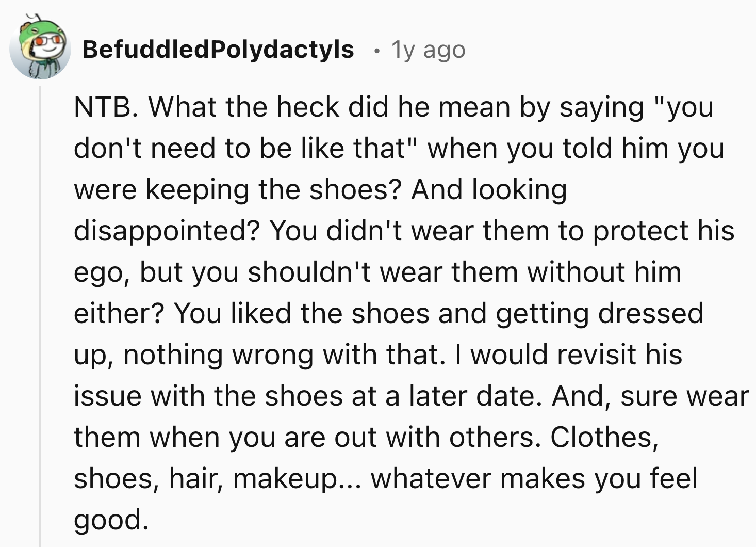Click the phrase "keeping the shoes?"

(273, 190)
